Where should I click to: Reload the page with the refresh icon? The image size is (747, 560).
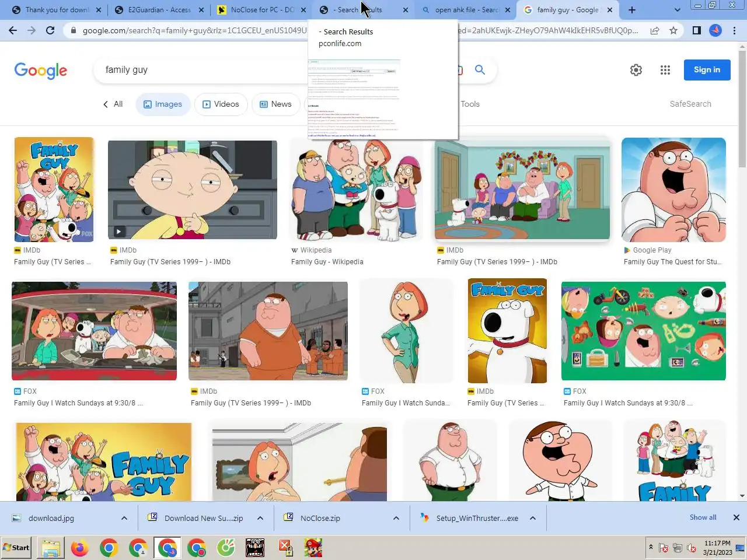pos(50,30)
